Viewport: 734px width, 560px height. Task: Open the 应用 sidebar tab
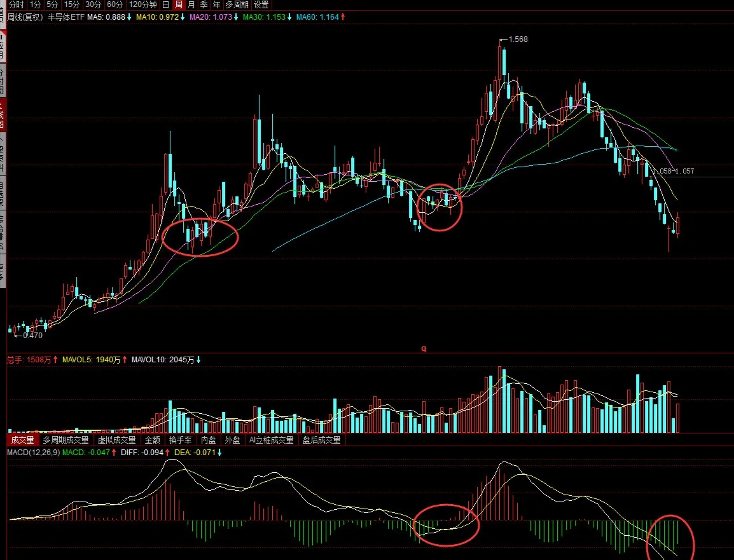point(3,46)
